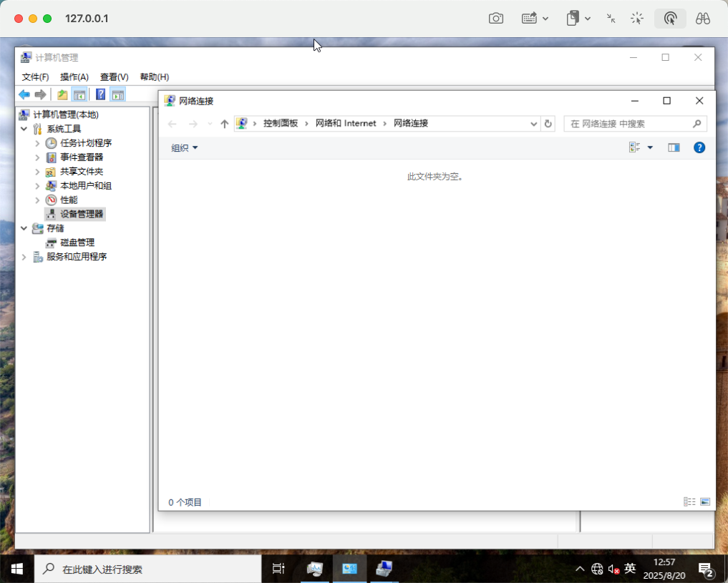This screenshot has height=583, width=728.
Task: Toggle the show/hide action pane icon
Action: pos(117,94)
